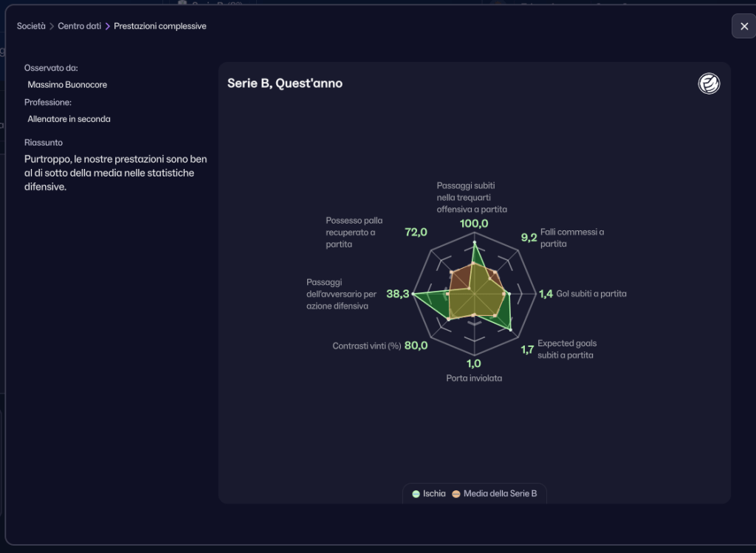Select Prestazioni complessive breadcrumb item
Viewport: 756px width, 553px height.
(160, 26)
